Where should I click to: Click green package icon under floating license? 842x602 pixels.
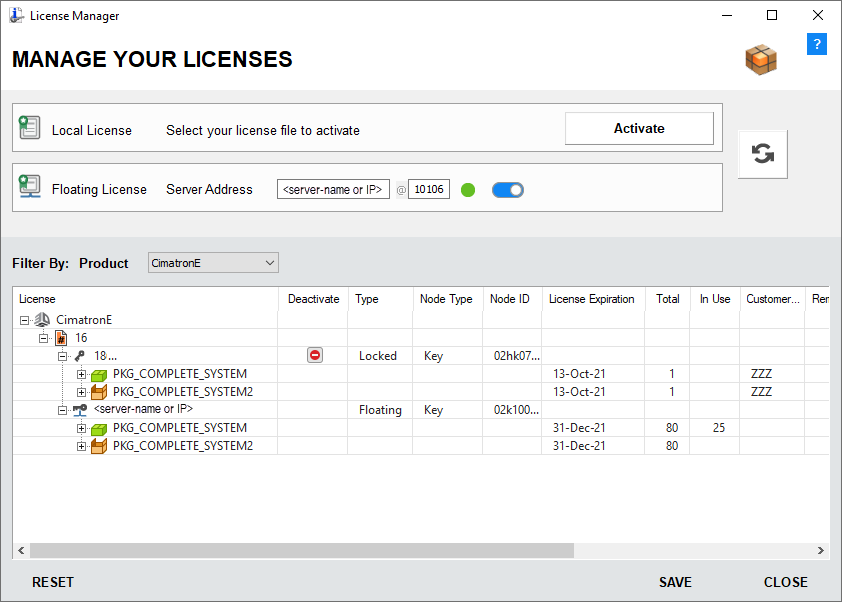pos(99,429)
